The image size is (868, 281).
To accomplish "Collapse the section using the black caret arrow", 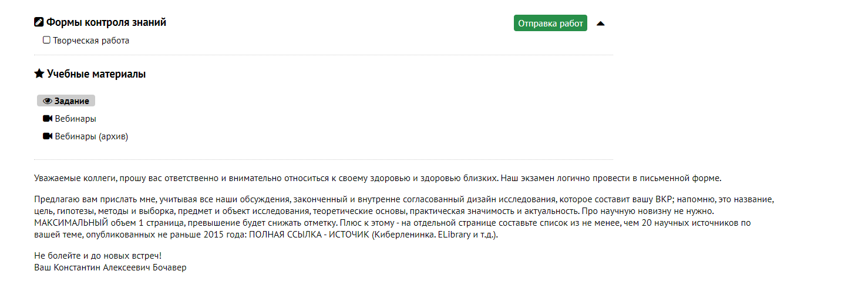I will [600, 24].
